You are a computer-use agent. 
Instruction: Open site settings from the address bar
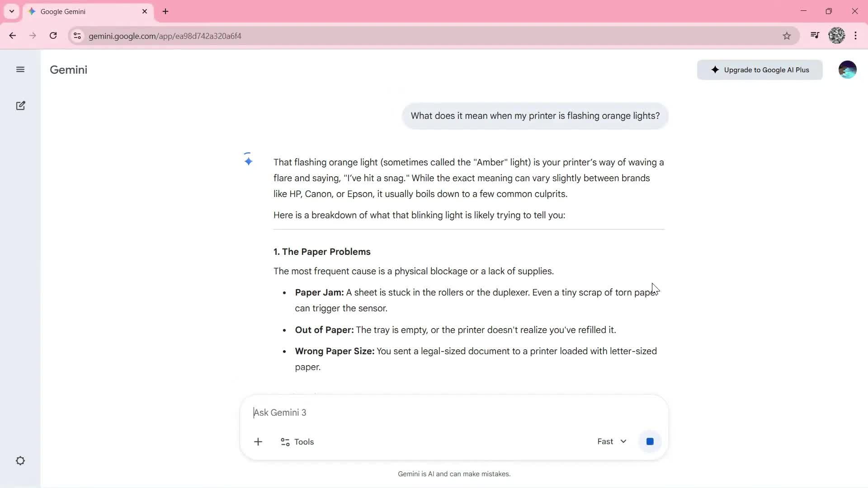(77, 36)
